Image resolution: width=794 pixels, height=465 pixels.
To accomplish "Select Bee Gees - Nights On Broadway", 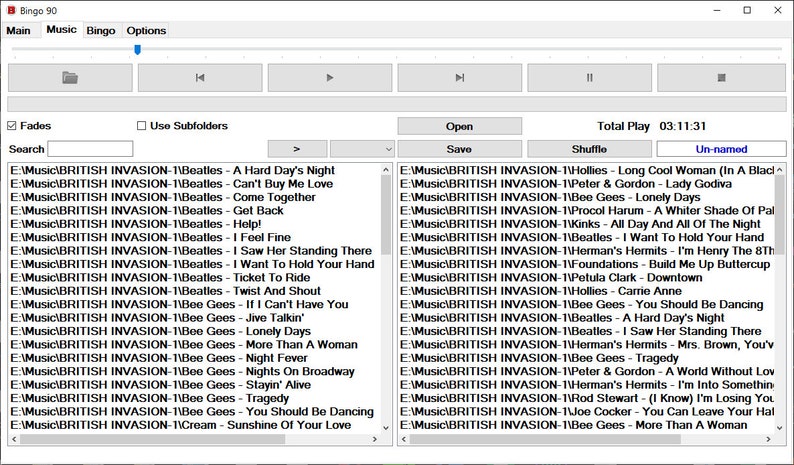I will (x=182, y=372).
